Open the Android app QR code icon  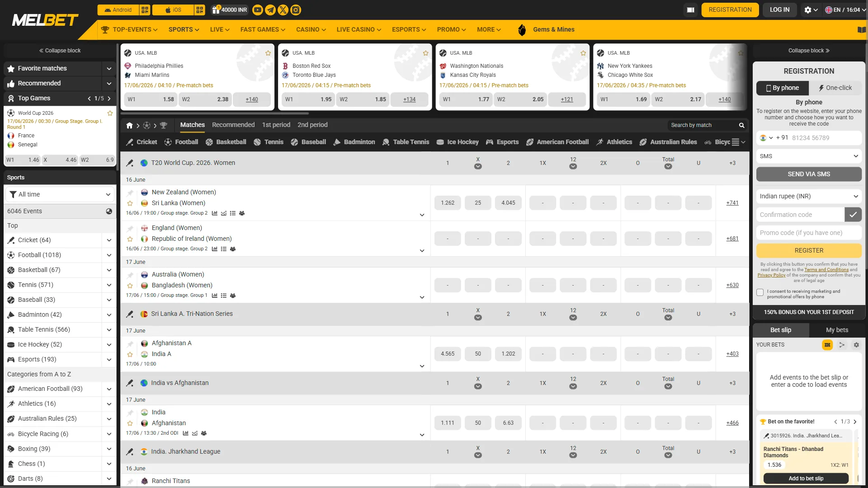point(145,10)
